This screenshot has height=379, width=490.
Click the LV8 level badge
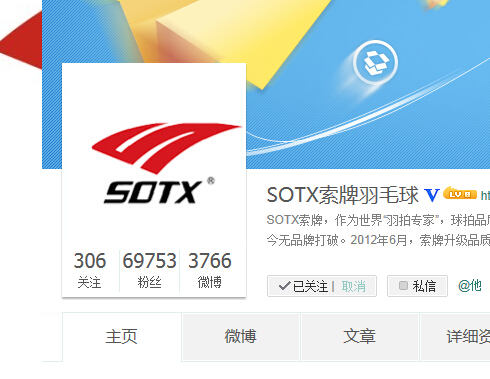coord(460,193)
